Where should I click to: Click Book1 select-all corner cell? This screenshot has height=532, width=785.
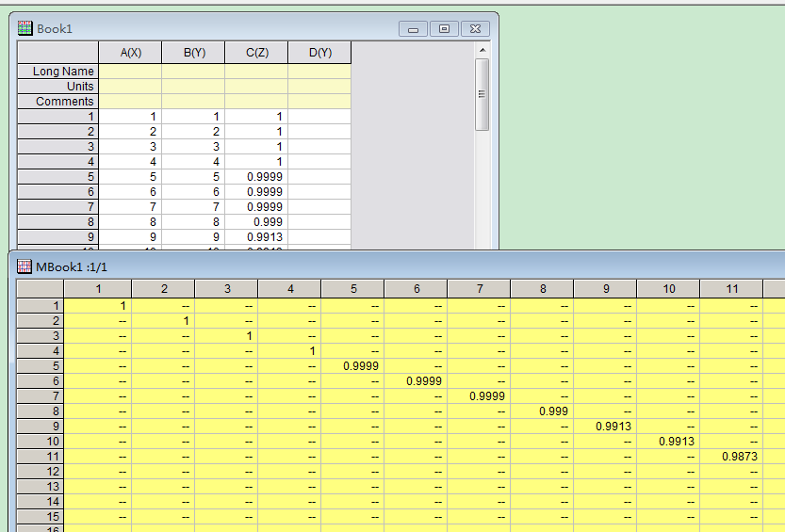pos(58,53)
